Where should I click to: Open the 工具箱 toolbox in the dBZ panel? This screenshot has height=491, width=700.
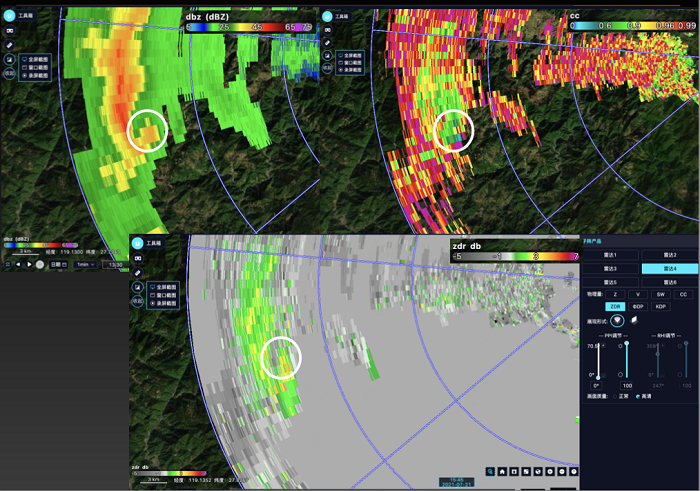pyautogui.click(x=9, y=16)
